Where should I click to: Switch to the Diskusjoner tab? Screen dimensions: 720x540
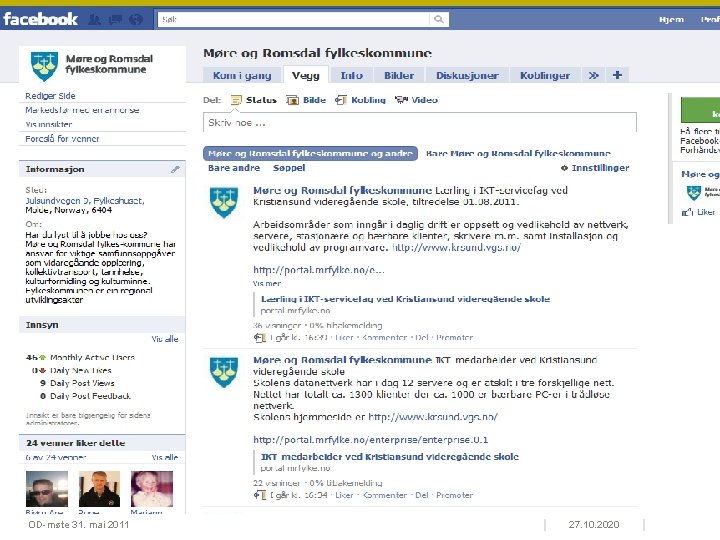467,75
